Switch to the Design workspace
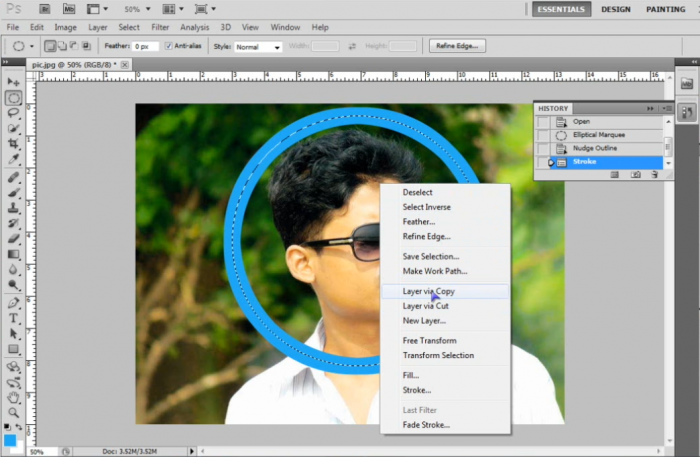700x457 pixels. coord(616,9)
